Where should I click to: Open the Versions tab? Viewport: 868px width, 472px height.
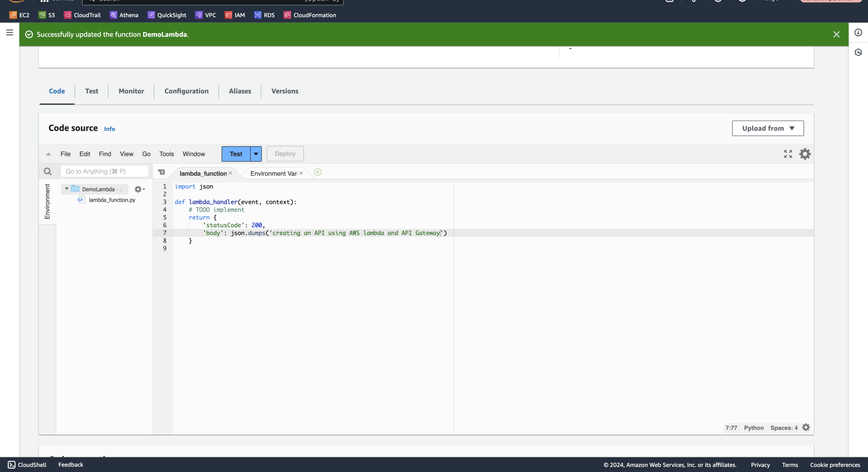(x=285, y=91)
